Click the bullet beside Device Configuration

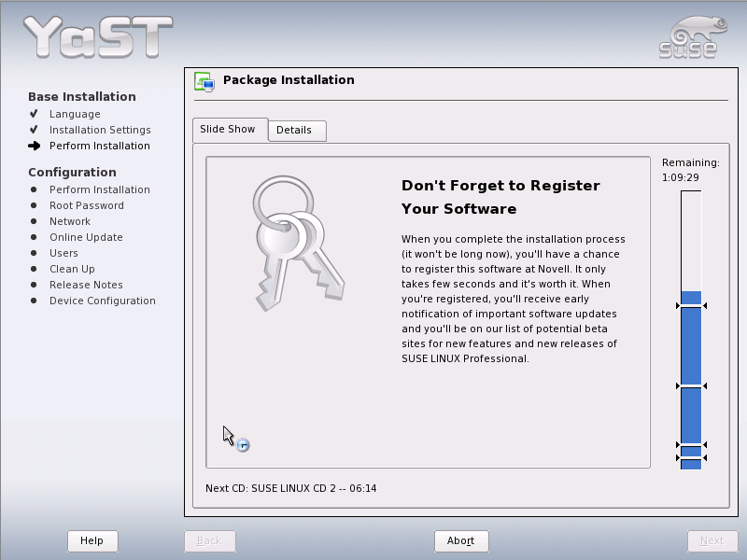coord(34,301)
